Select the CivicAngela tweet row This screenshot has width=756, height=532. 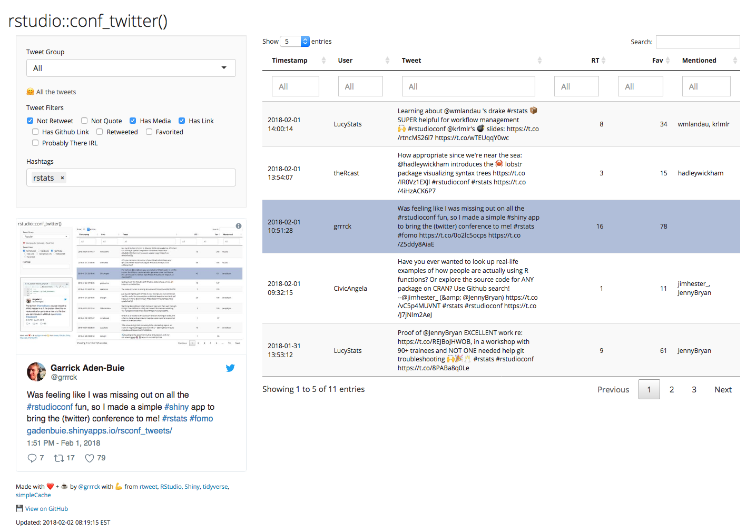tap(501, 289)
